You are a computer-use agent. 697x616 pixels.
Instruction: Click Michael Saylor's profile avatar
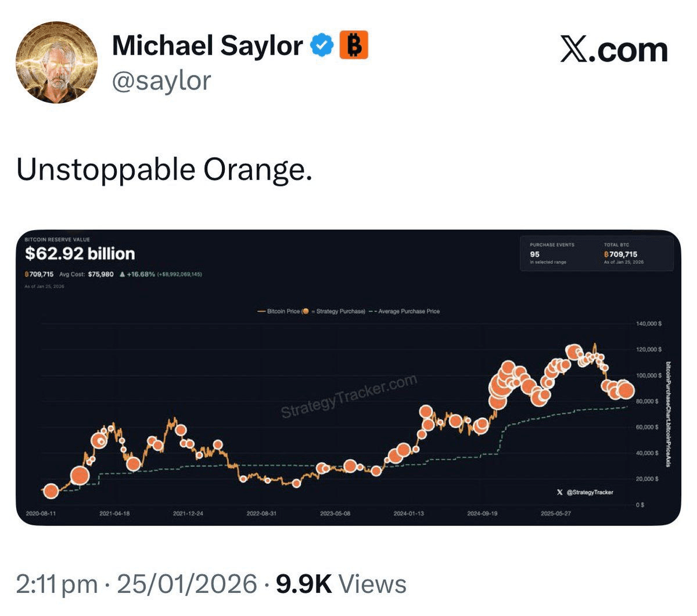(56, 63)
